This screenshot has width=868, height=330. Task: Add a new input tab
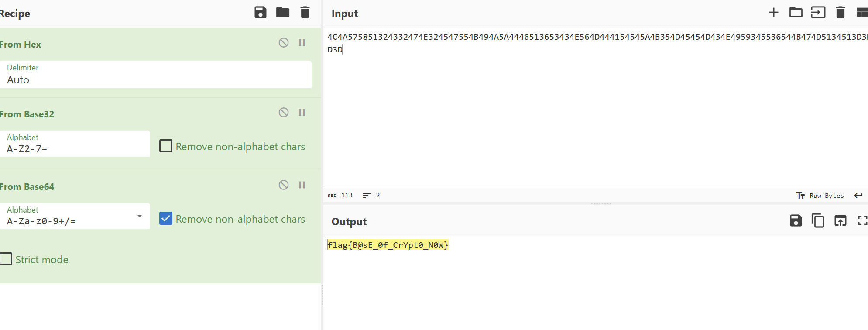(774, 12)
